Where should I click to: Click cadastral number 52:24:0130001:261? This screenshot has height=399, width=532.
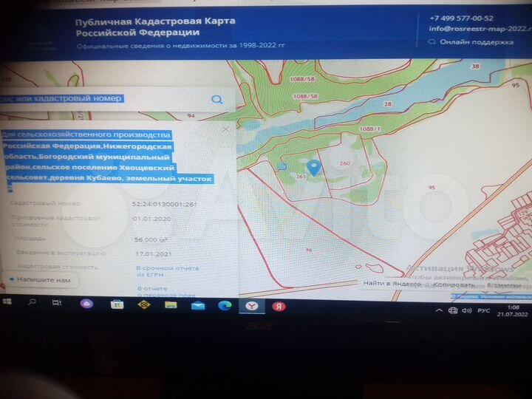pyautogui.click(x=164, y=204)
